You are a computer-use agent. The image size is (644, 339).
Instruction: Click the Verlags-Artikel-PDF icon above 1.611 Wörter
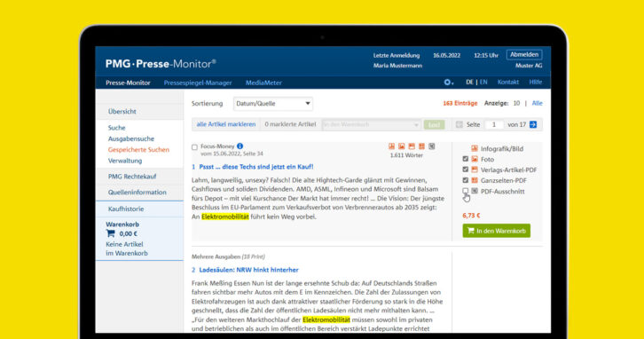(x=412, y=146)
